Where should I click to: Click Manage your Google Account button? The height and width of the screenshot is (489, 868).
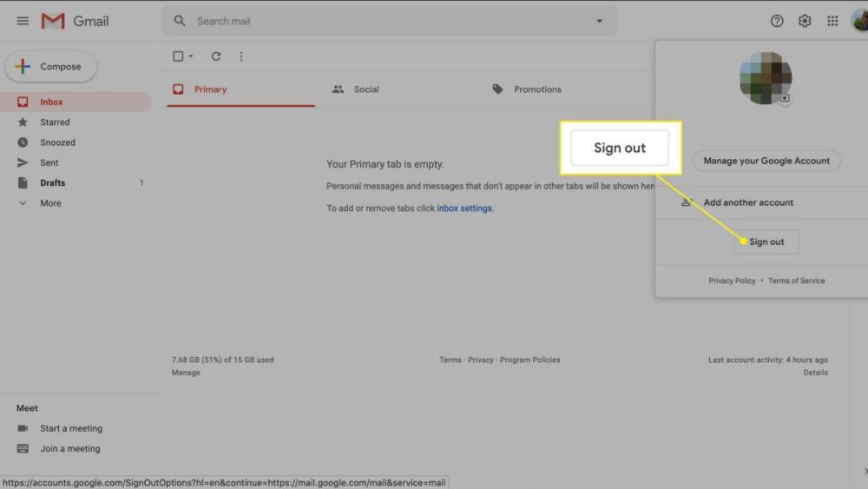pos(766,161)
